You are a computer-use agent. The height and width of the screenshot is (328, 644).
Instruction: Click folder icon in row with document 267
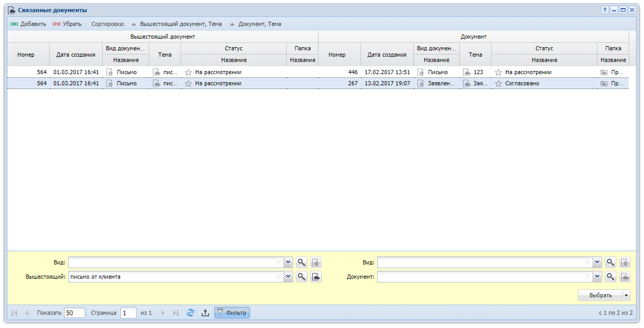pos(604,83)
